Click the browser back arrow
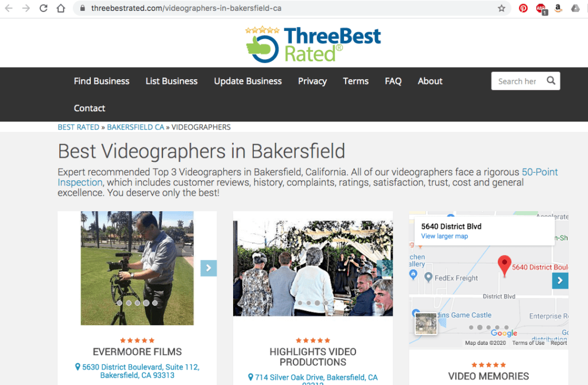The height and width of the screenshot is (385, 588). pyautogui.click(x=9, y=9)
